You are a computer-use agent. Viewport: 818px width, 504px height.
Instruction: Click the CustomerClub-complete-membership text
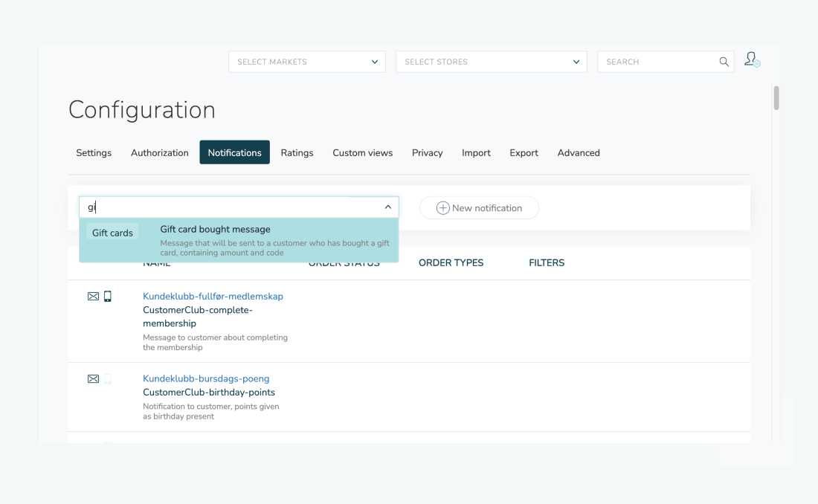(x=198, y=317)
